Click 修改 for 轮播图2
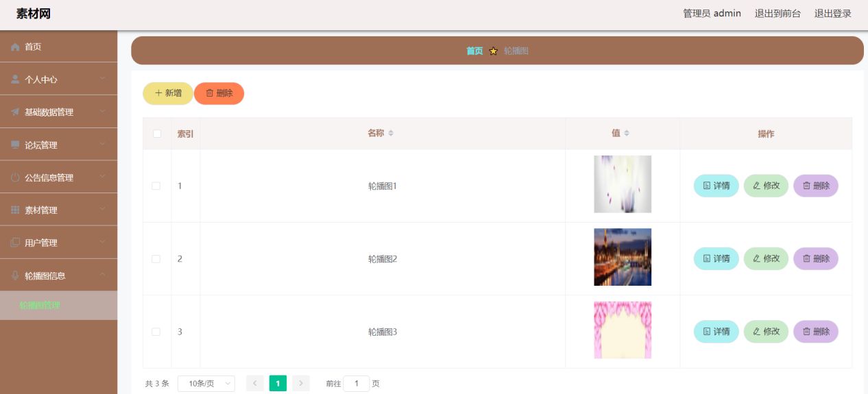 (x=766, y=259)
